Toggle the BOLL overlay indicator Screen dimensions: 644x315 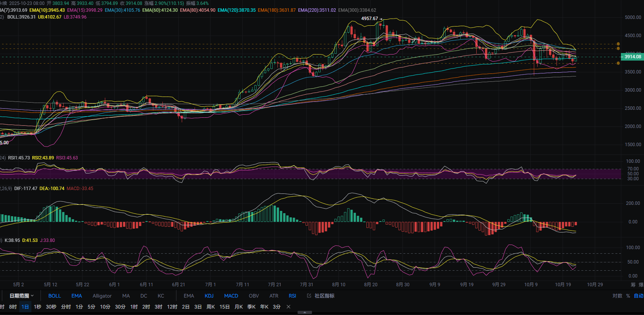[x=55, y=296]
